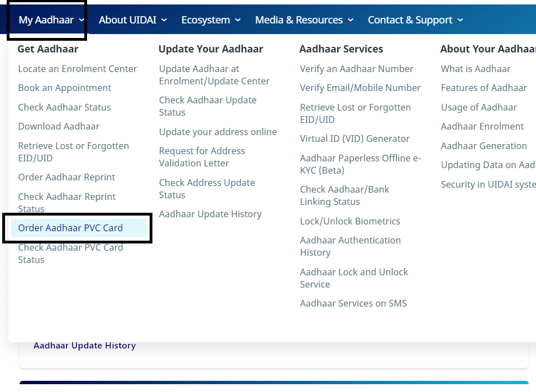
Task: Select Order Aadhaar Reprint
Action: click(66, 177)
